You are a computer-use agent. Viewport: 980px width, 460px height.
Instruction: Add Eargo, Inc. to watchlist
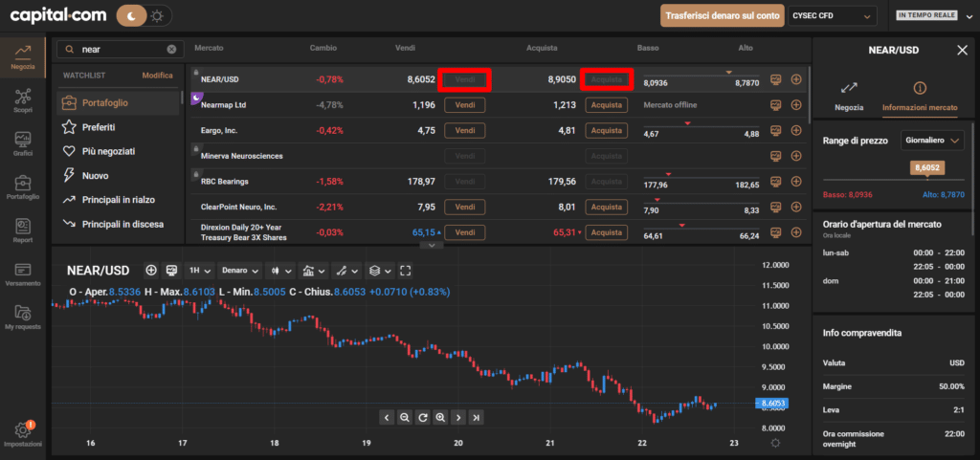pyautogui.click(x=796, y=130)
